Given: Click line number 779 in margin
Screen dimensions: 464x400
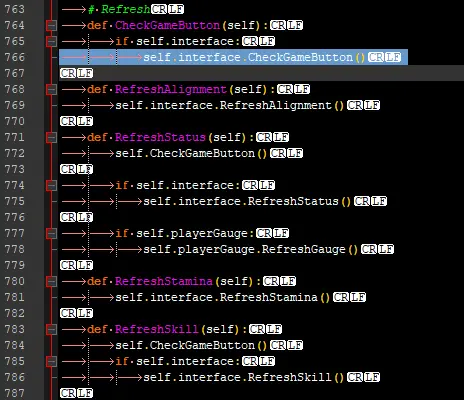Looking at the screenshot, I should click(x=15, y=265).
